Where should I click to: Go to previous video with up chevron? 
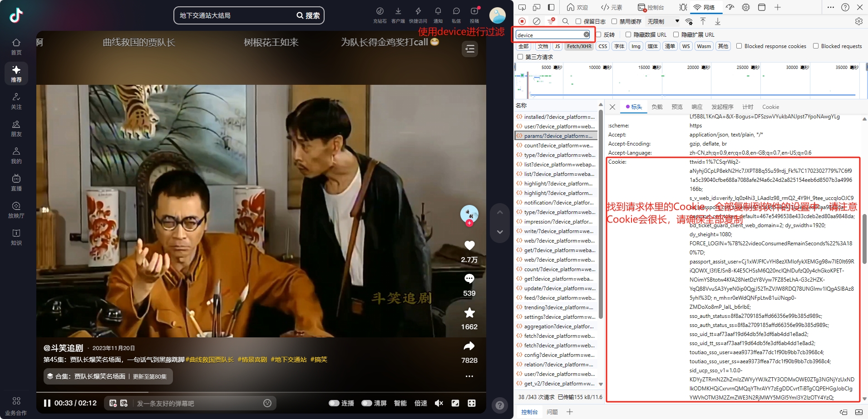(500, 212)
